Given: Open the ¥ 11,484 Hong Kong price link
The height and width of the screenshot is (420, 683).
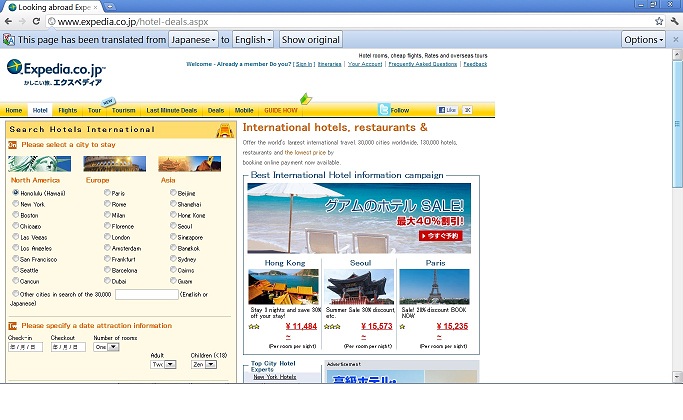Looking at the screenshot, I should (x=301, y=326).
